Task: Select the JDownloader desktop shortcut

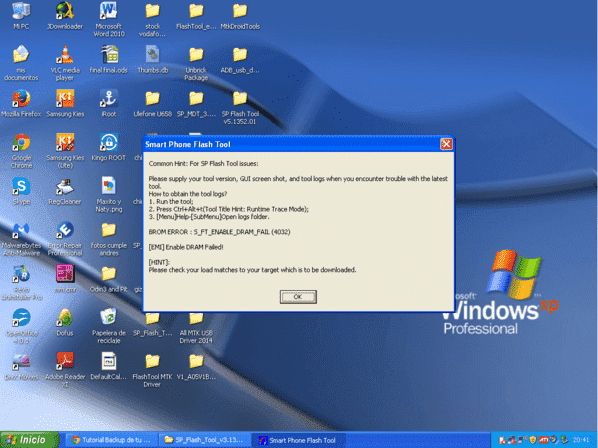Action: pos(65,16)
